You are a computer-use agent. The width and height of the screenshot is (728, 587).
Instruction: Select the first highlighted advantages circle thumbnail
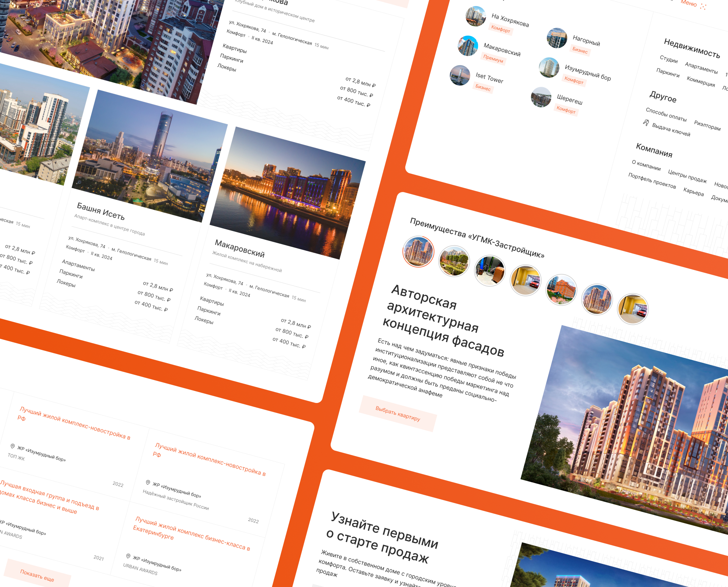point(418,251)
